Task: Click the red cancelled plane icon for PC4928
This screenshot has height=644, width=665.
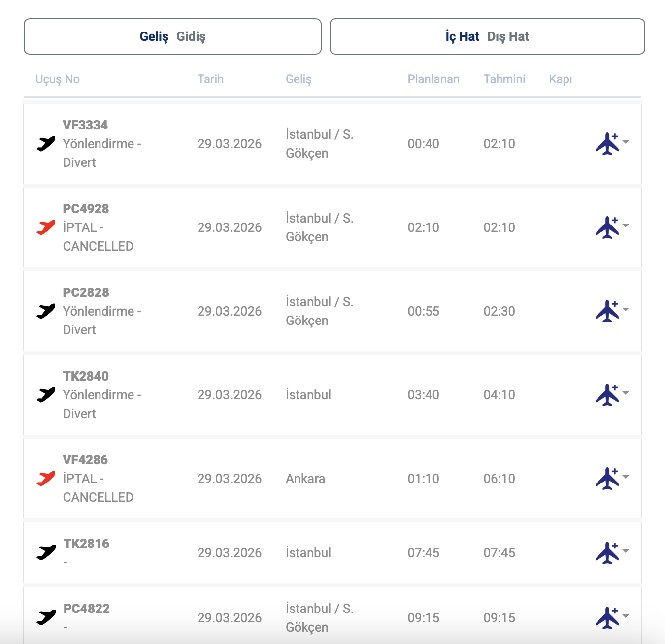Action: (46, 227)
